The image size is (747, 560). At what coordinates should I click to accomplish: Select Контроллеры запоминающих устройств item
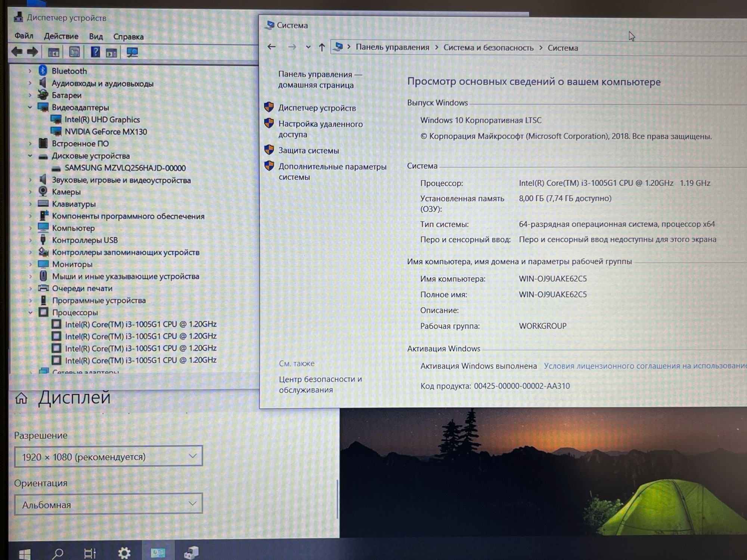pyautogui.click(x=125, y=252)
